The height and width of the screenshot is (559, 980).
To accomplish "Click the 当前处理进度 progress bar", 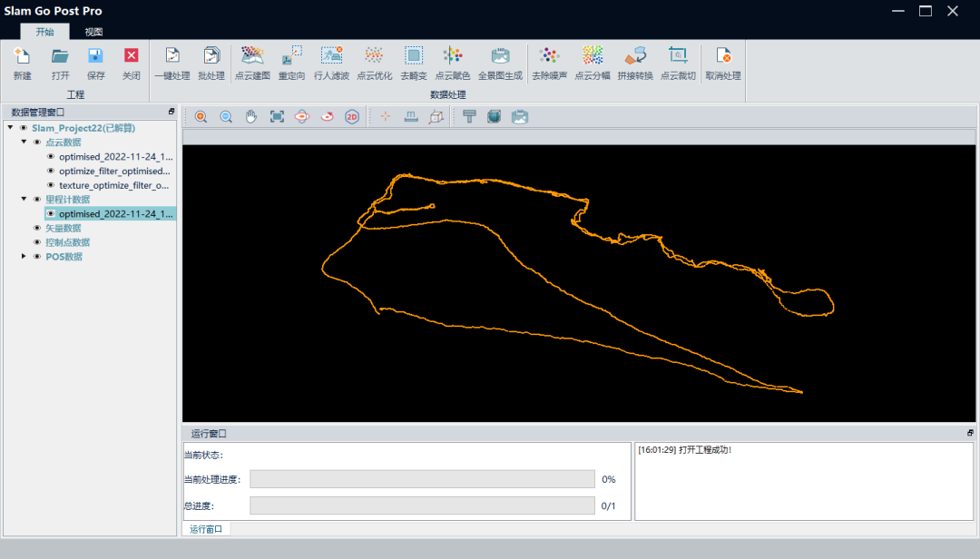I will point(422,479).
